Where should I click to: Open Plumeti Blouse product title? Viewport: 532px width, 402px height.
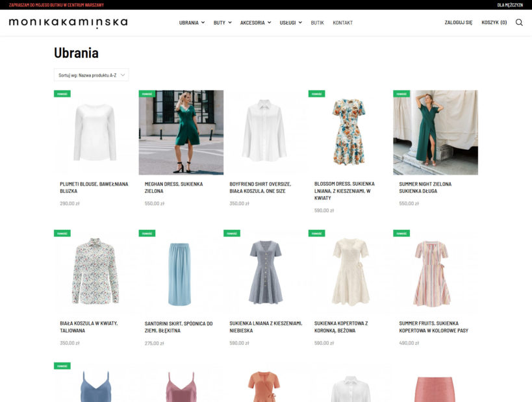(94, 187)
